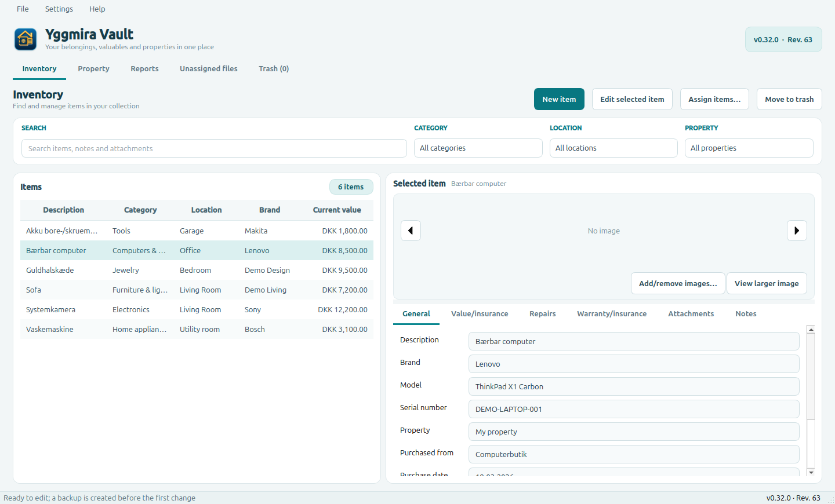Click View larger image button
Image resolution: width=835 pixels, height=504 pixels.
767,283
